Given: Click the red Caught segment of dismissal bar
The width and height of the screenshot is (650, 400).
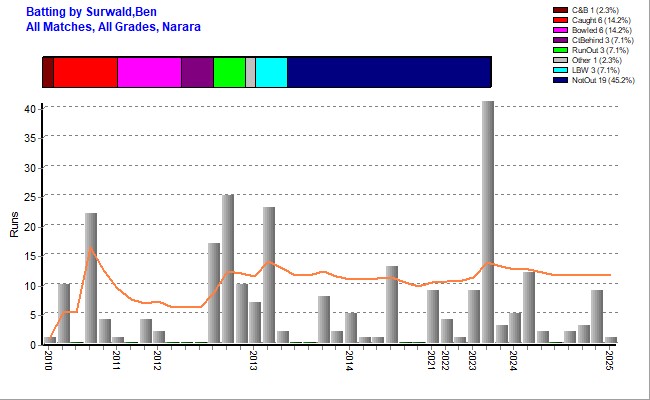Looking at the screenshot, I should pos(85,72).
